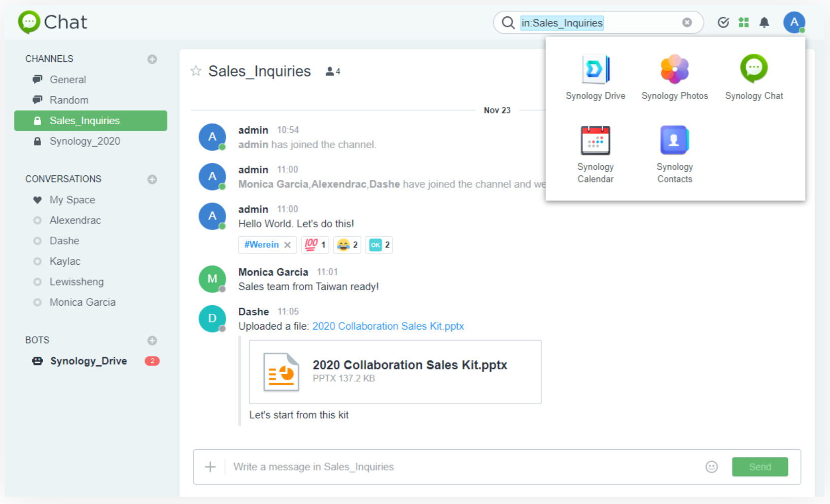Click the PPTX file attachment card
The width and height of the screenshot is (830, 504).
coord(395,372)
